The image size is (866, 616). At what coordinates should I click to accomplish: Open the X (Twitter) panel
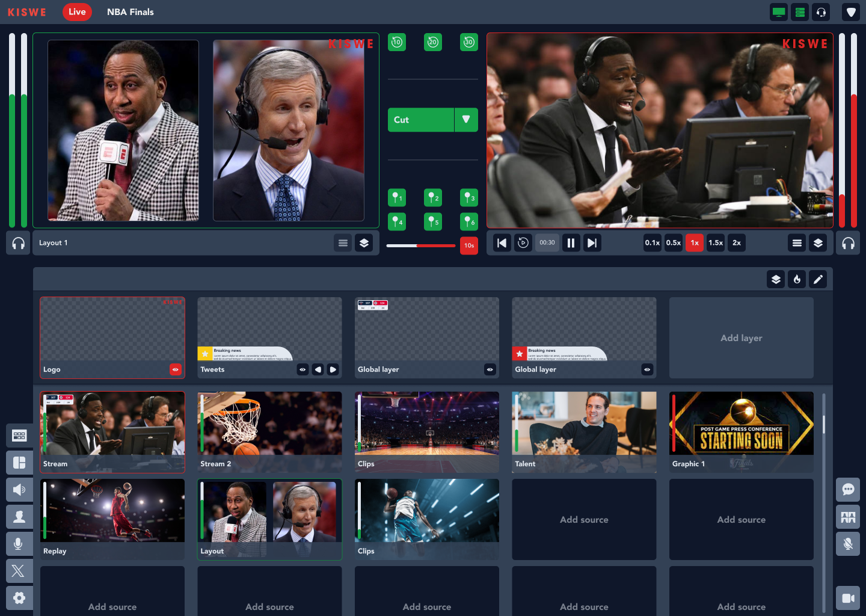click(x=19, y=570)
